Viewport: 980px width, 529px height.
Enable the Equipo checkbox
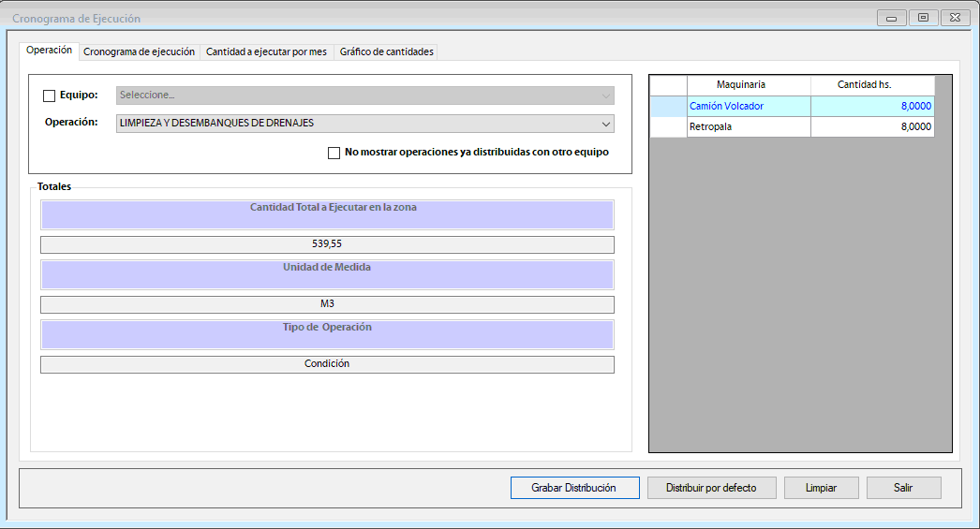click(x=50, y=96)
